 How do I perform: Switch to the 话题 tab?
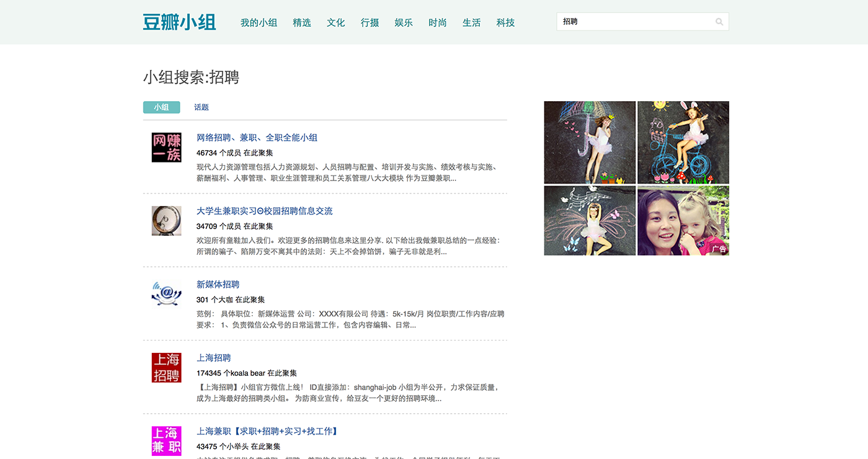click(x=201, y=107)
